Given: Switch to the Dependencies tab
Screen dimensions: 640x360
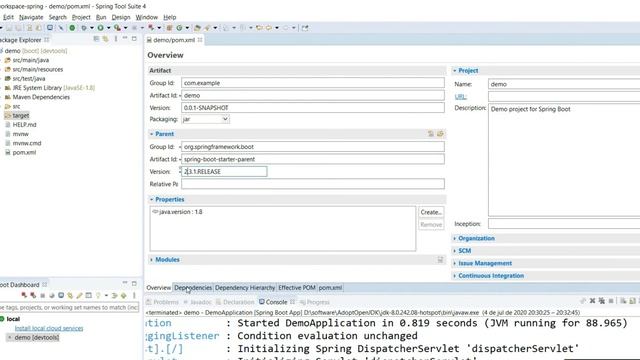Looking at the screenshot, I should (193, 288).
